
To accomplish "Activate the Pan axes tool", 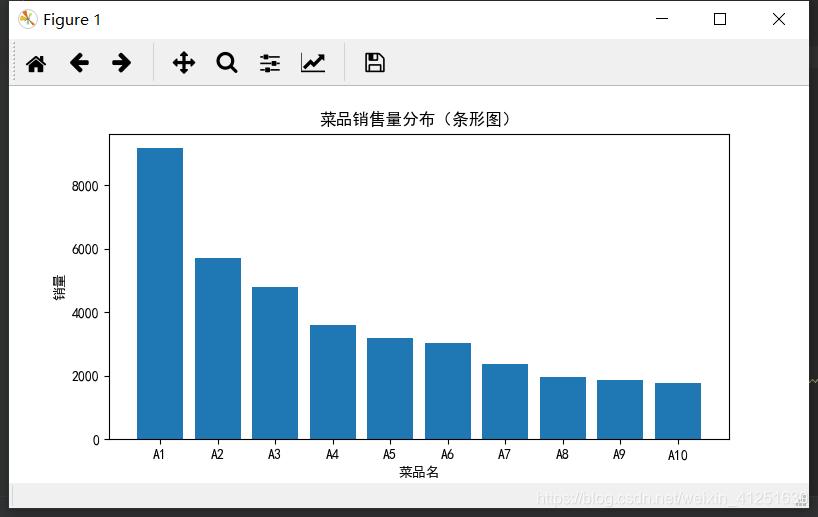I will pyautogui.click(x=184, y=63).
